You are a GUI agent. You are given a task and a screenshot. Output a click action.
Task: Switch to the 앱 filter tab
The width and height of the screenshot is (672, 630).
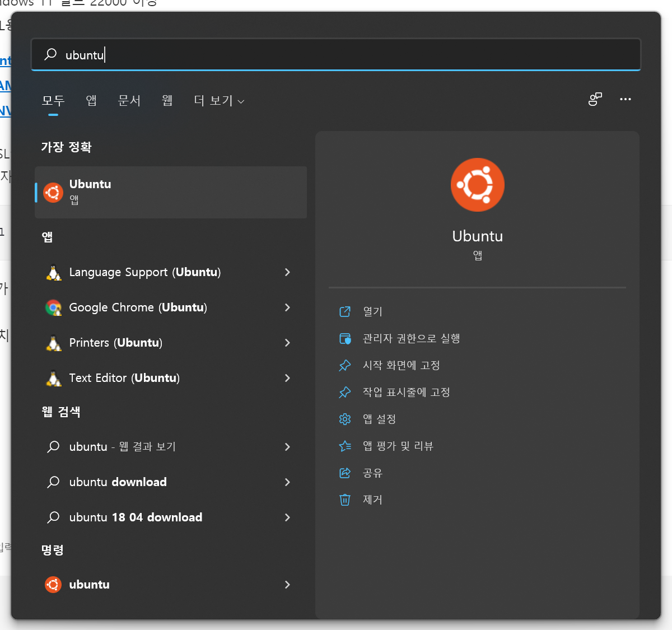(x=91, y=100)
